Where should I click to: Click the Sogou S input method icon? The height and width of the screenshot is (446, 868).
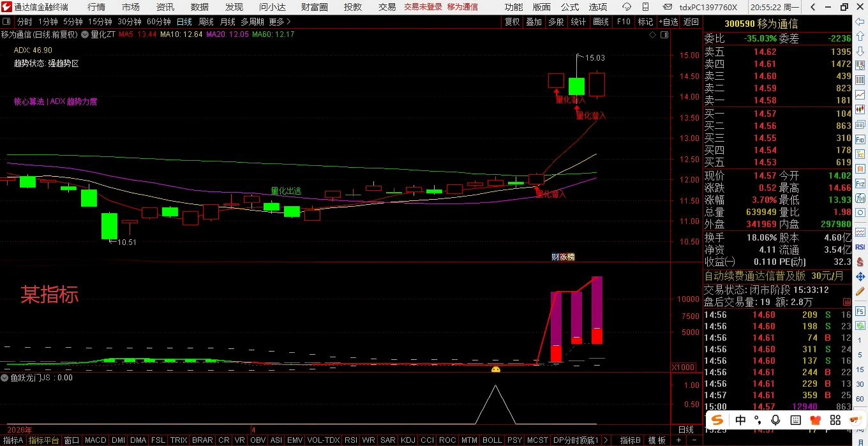click(x=718, y=420)
